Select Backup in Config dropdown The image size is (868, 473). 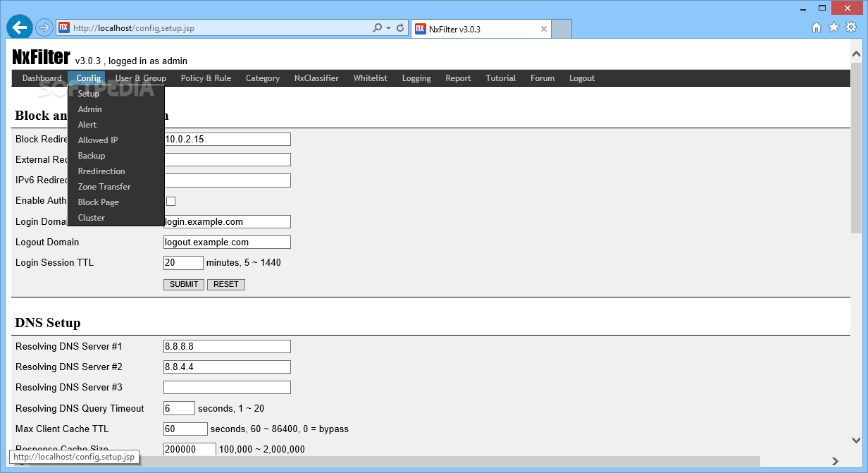point(116,156)
